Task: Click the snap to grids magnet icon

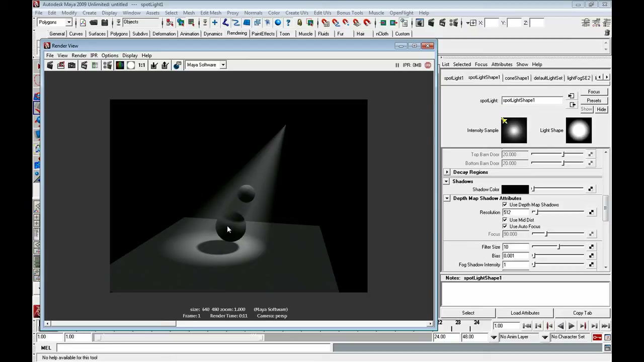Action: tap(326, 23)
